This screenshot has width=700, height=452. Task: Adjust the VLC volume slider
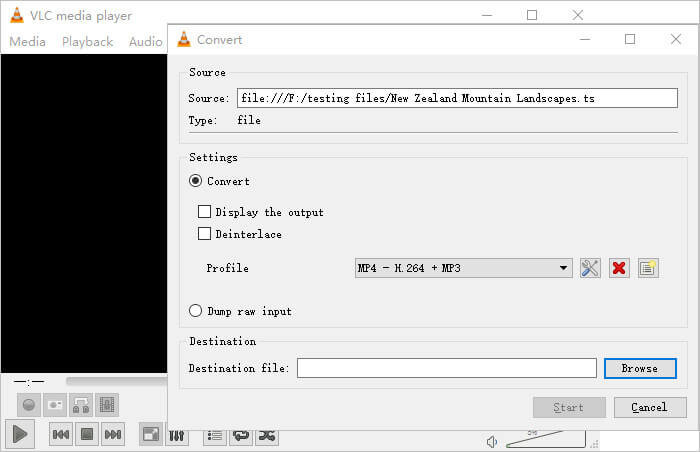546,439
